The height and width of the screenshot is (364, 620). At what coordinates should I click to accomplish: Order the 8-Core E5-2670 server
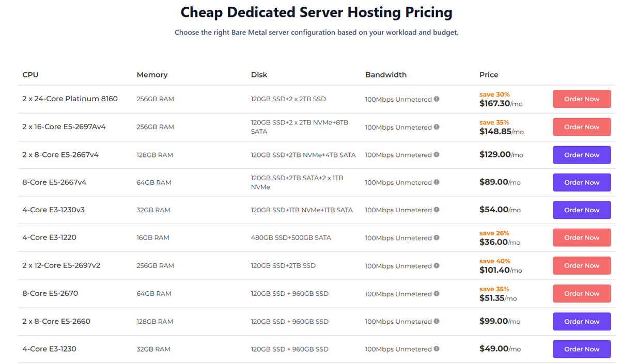point(582,293)
